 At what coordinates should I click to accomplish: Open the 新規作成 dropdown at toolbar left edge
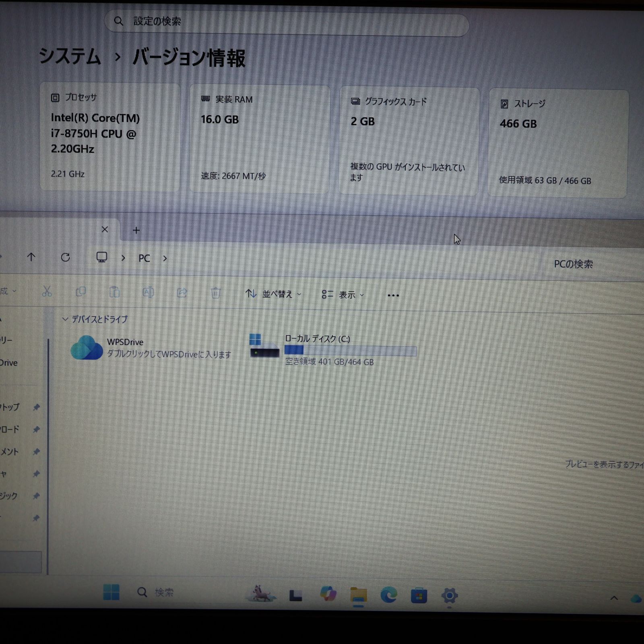tap(8, 291)
